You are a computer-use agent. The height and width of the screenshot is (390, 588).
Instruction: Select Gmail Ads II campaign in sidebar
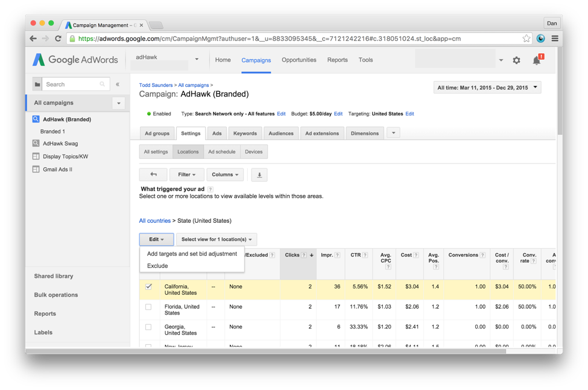pyautogui.click(x=57, y=169)
